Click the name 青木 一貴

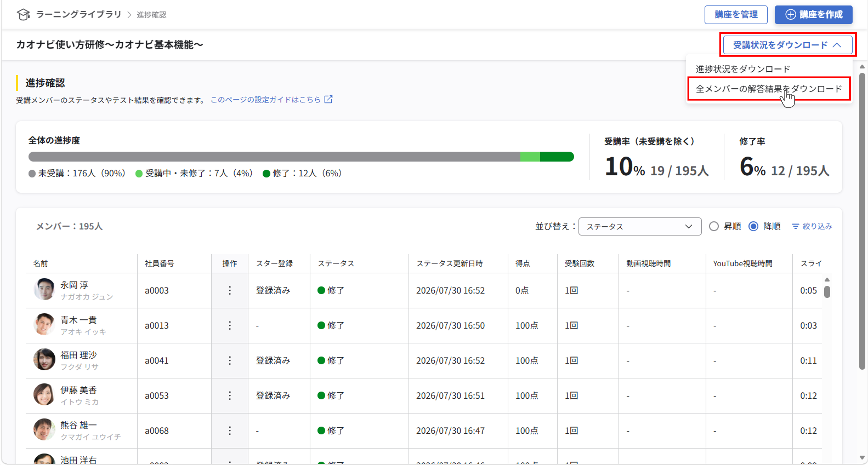(x=79, y=320)
